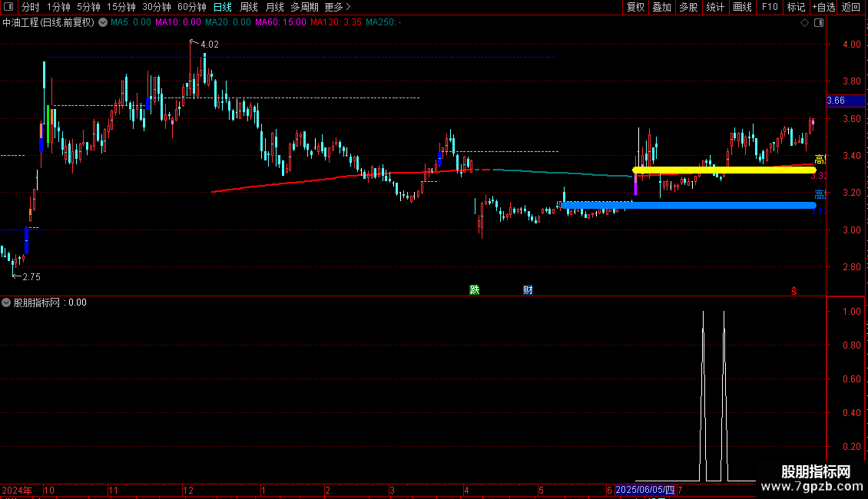Viewport: 868px width, 499px height.
Task: Click the MA60: 15.00 indicator value
Action: point(280,22)
